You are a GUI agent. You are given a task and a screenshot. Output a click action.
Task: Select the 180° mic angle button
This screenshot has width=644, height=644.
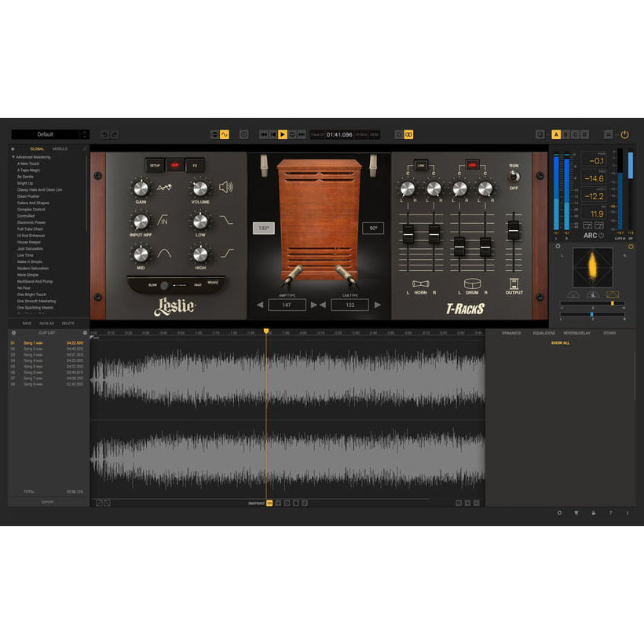(264, 228)
